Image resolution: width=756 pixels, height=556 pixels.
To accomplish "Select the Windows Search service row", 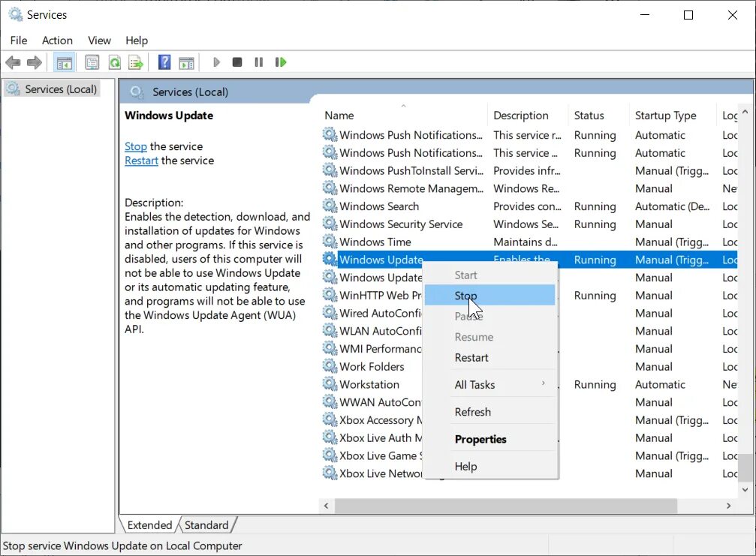I will tap(529, 206).
